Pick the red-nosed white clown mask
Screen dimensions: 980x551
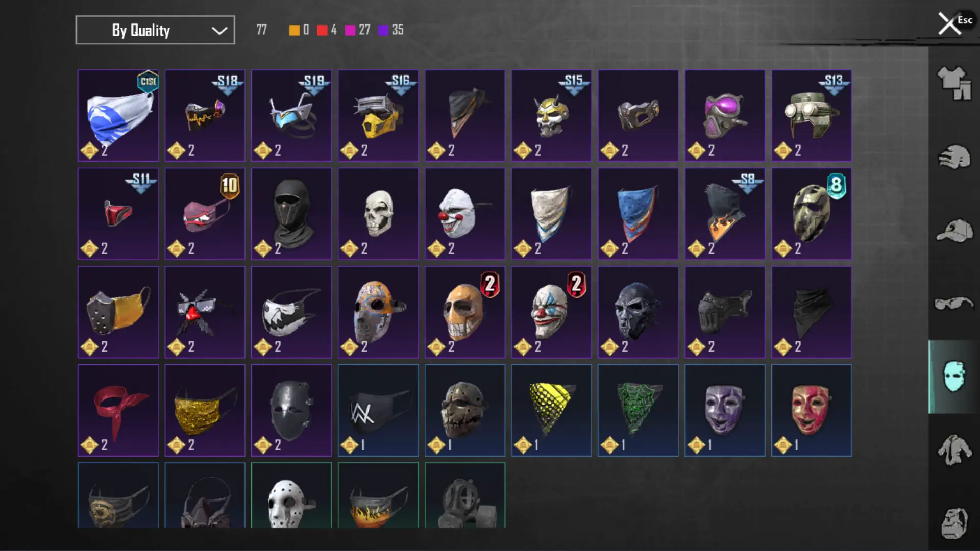[465, 214]
